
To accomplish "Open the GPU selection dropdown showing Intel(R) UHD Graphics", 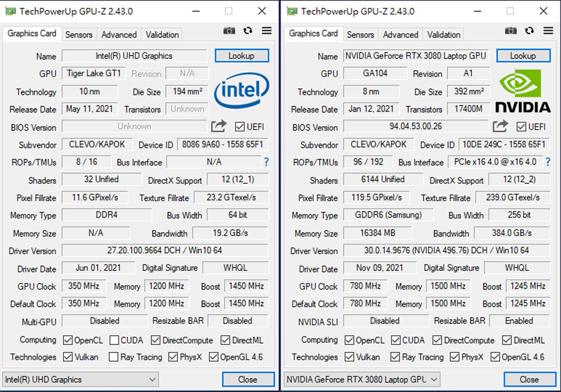I will [80, 379].
